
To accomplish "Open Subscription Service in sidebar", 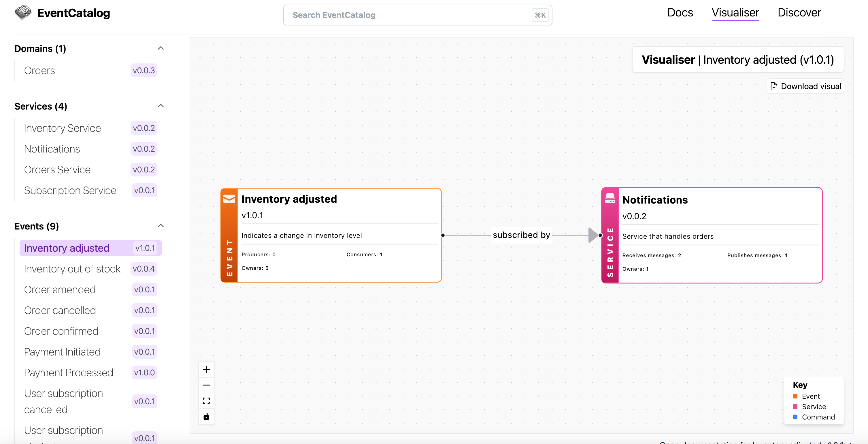I will pyautogui.click(x=70, y=191).
